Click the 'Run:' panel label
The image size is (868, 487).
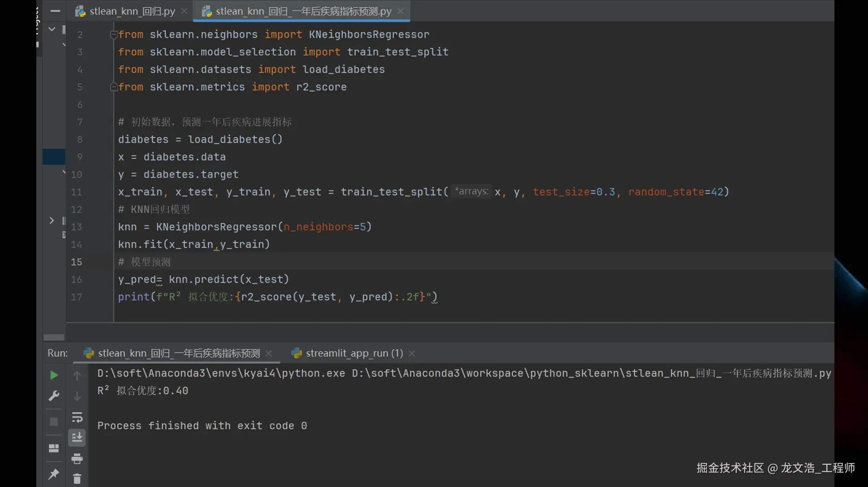pyautogui.click(x=58, y=353)
